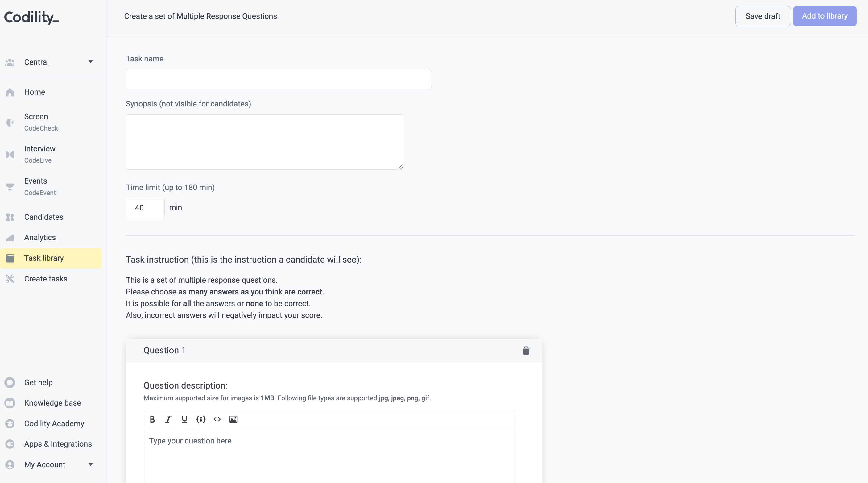Image resolution: width=868 pixels, height=483 pixels.
Task: Expand the My Account dropdown arrow
Action: pyautogui.click(x=91, y=465)
